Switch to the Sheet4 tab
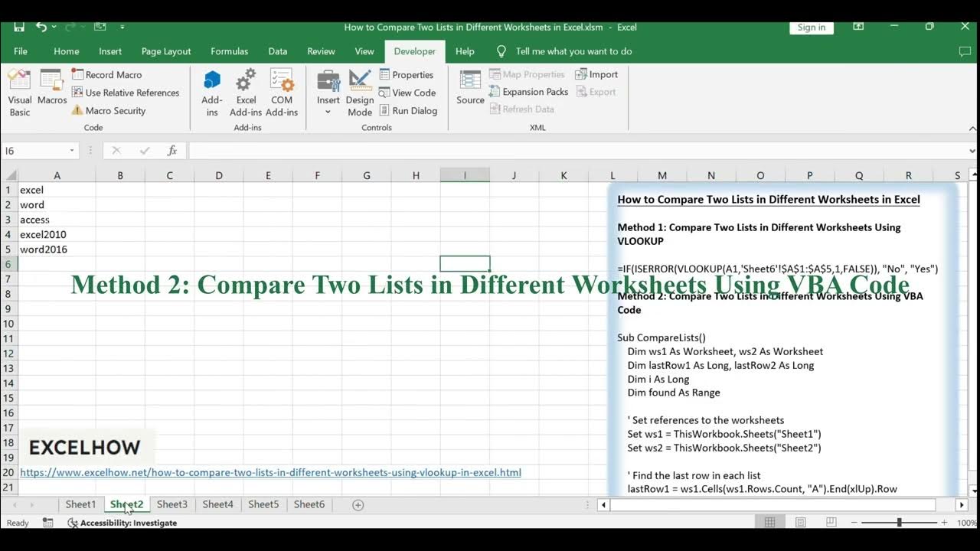Screen dimensions: 980x551 (x=218, y=504)
